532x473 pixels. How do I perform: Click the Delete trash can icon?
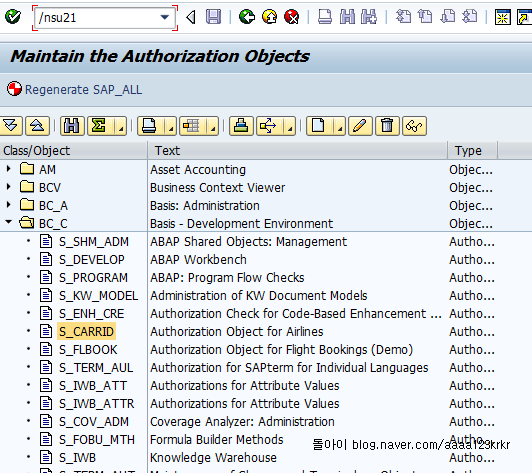click(387, 126)
